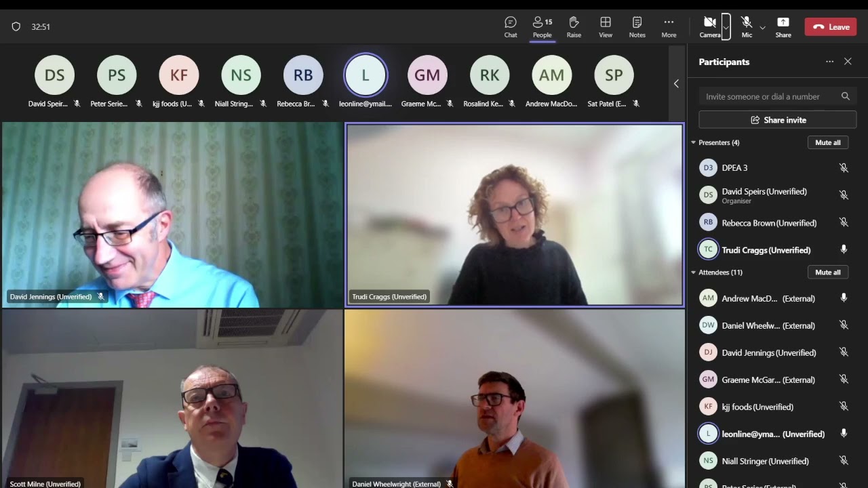Screen dimensions: 868x488
Task: Click kjj foods (Unverified) name in Attendees list
Action: [757, 407]
